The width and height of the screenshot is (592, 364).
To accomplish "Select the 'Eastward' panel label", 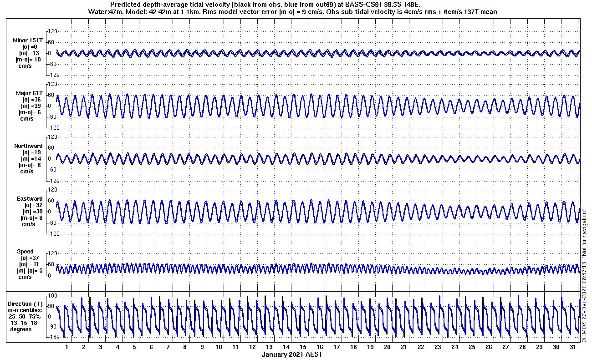I will pyautogui.click(x=30, y=199).
